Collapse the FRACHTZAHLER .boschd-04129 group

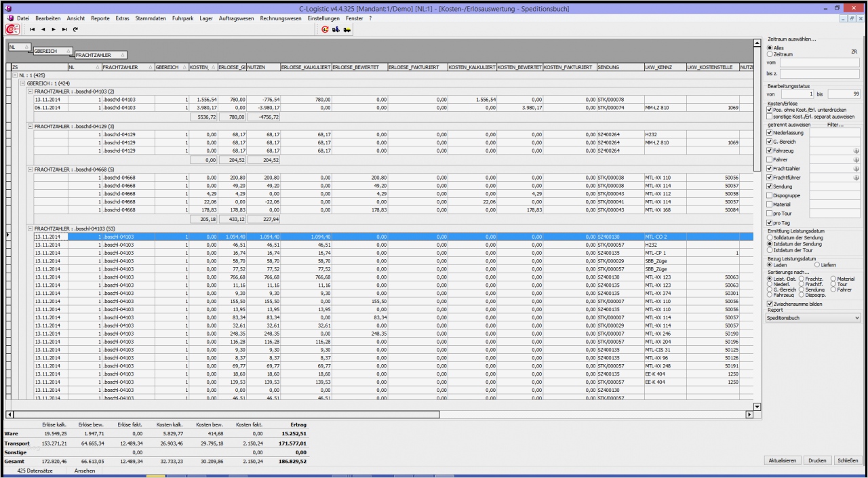point(31,126)
